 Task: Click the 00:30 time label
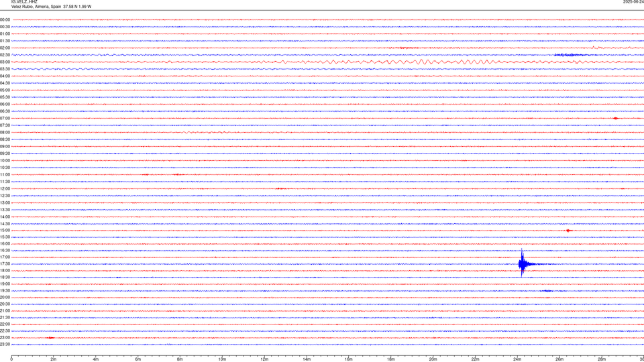click(x=5, y=27)
